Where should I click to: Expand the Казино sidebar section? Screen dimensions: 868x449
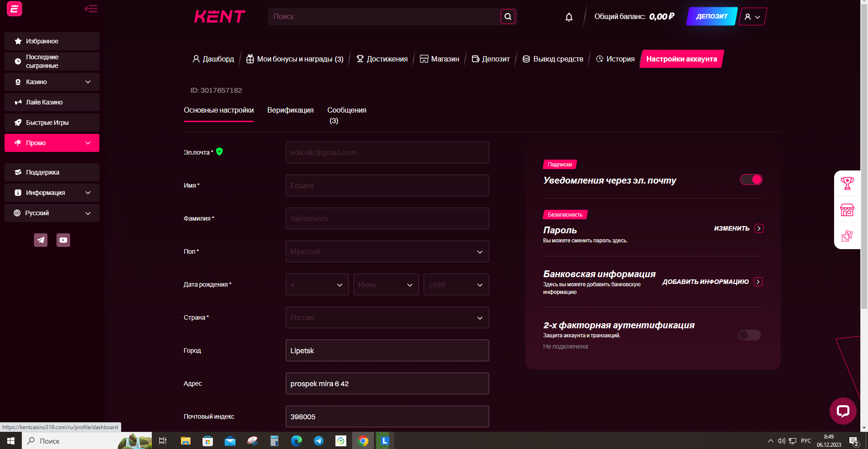click(x=52, y=82)
